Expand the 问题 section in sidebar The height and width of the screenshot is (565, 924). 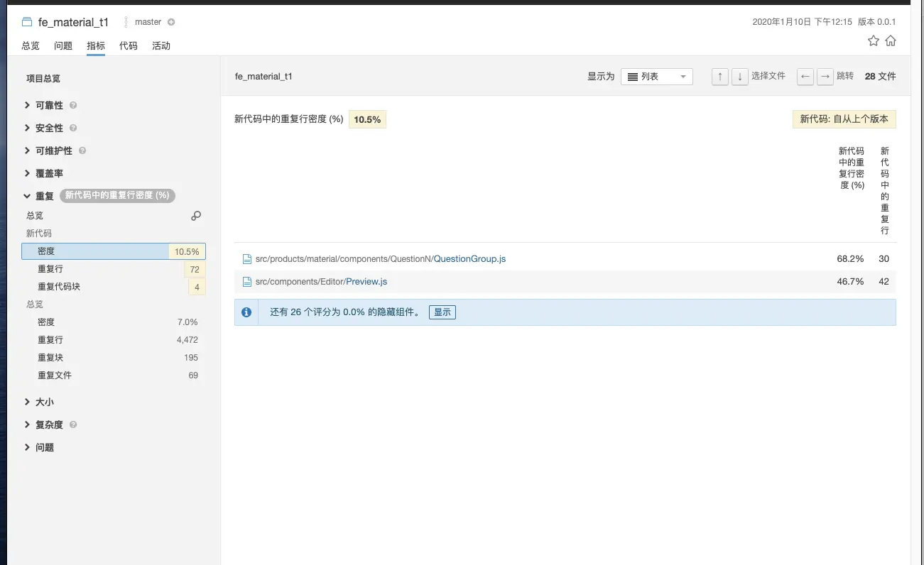click(39, 447)
